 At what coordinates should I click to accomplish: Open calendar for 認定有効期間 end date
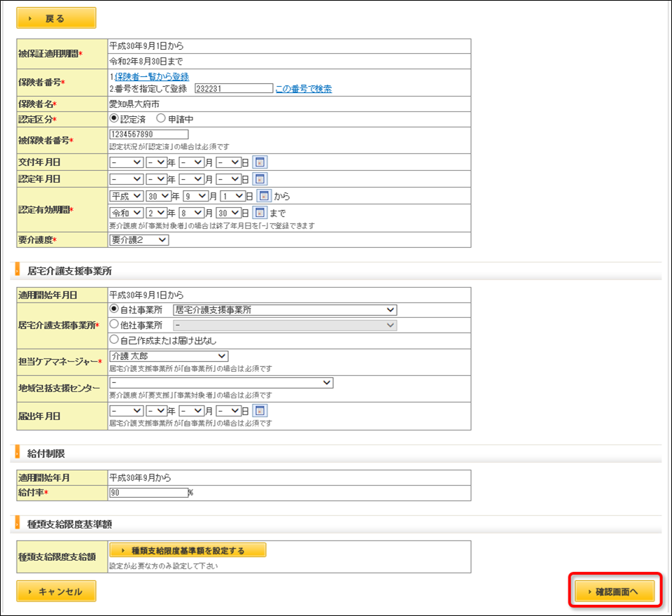coord(260,213)
